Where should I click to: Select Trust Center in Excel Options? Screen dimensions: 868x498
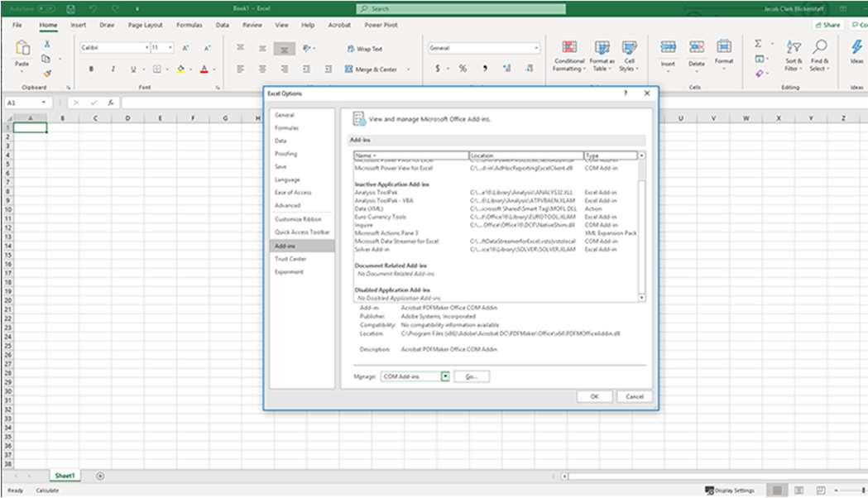pos(290,259)
